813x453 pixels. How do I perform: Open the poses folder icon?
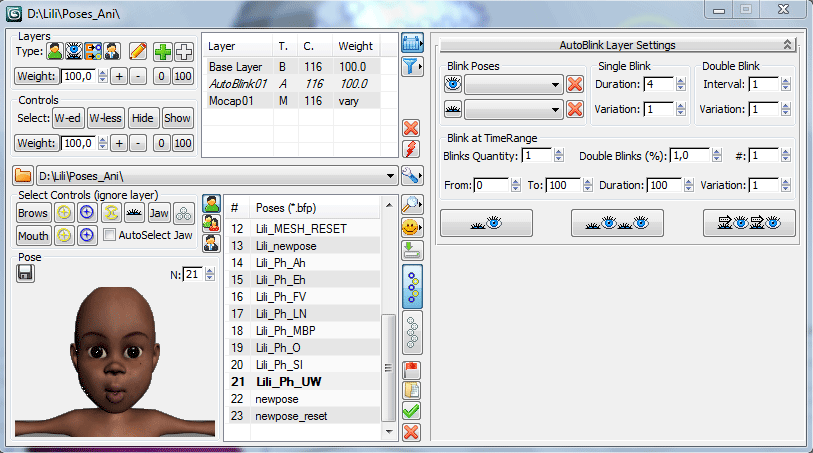23,176
